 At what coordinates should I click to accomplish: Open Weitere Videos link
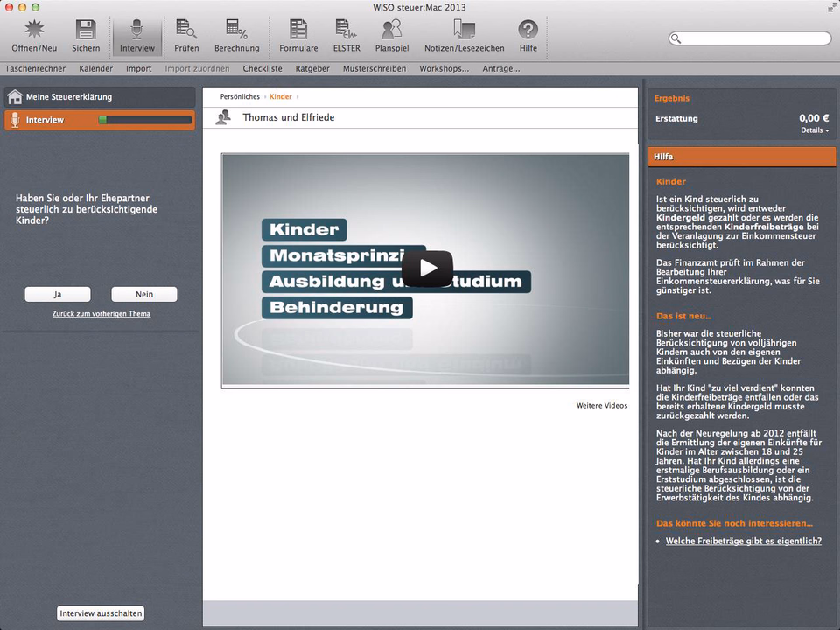pyautogui.click(x=602, y=405)
